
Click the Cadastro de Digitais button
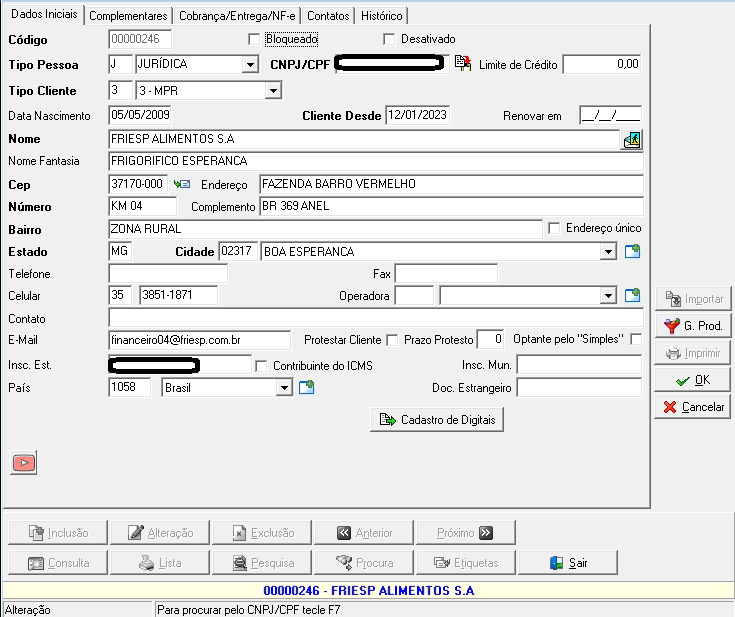point(437,420)
